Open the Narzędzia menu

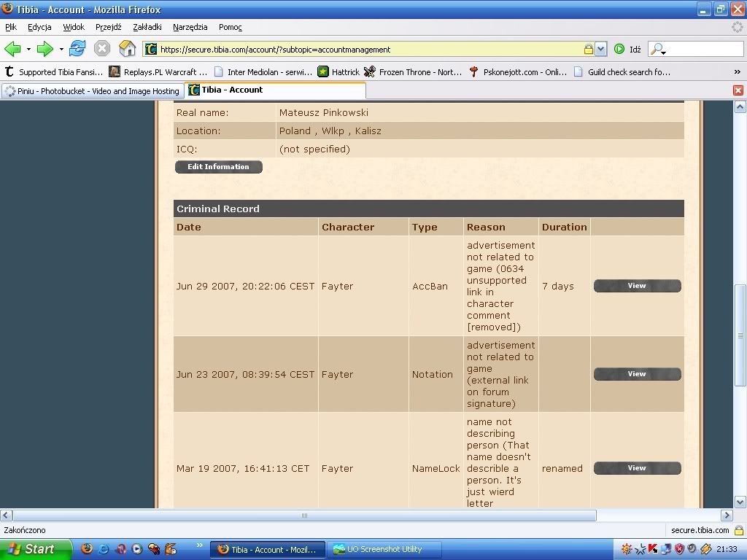[190, 27]
